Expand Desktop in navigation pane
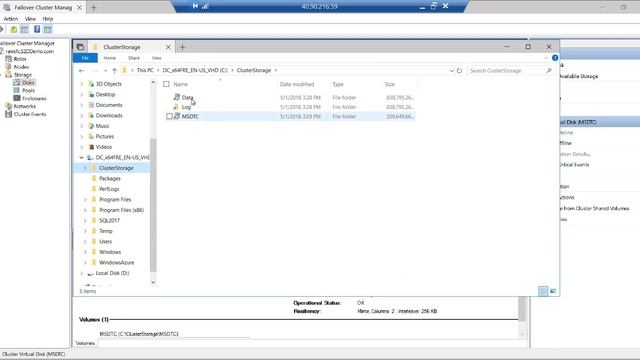The width and height of the screenshot is (640, 360). [x=82, y=95]
